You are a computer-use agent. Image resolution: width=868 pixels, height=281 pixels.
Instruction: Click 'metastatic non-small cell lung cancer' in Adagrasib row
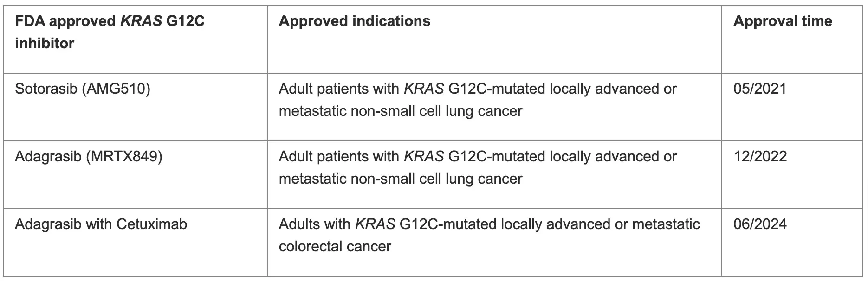click(401, 179)
